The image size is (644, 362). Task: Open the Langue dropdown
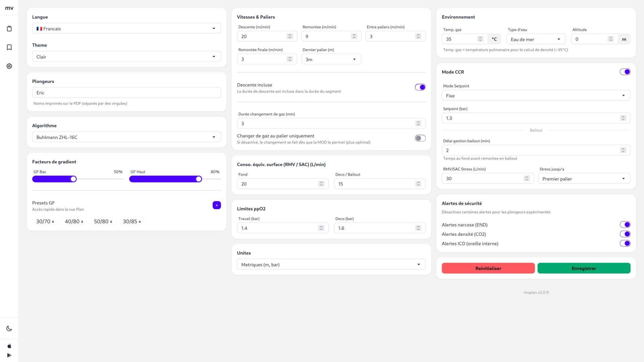click(x=126, y=28)
